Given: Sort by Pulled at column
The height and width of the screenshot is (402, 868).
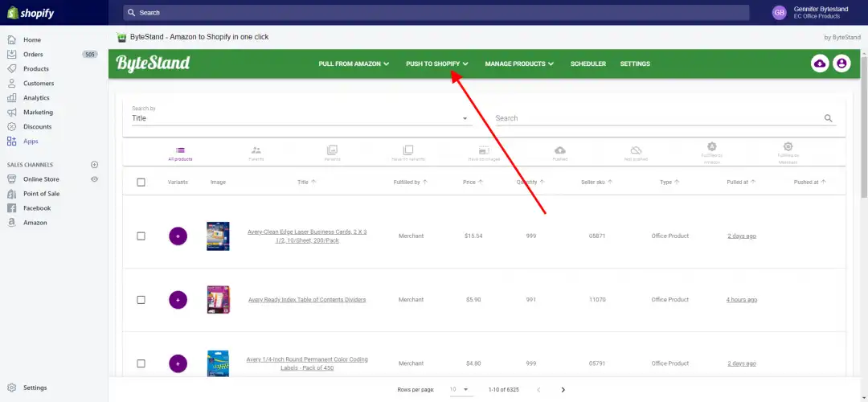Looking at the screenshot, I should 741,183.
